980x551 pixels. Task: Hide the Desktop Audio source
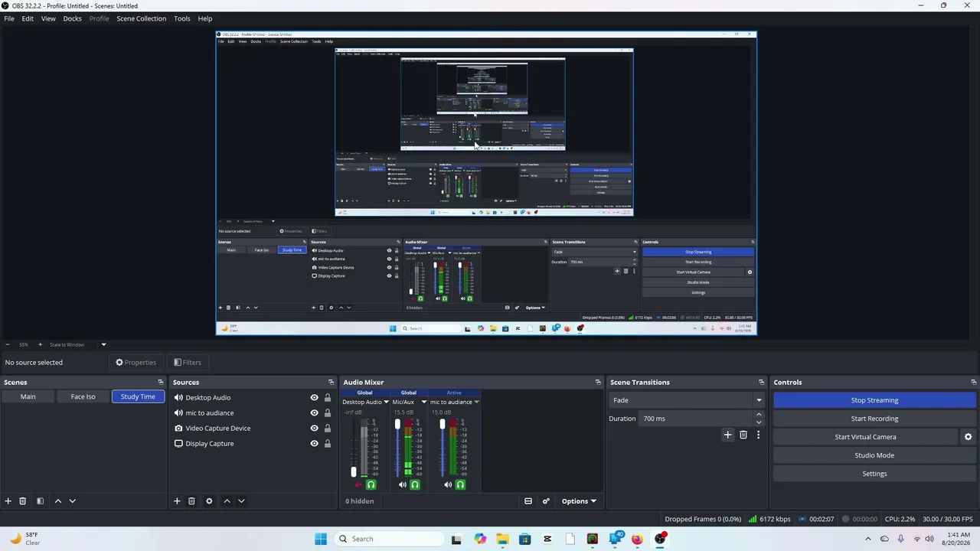[314, 398]
